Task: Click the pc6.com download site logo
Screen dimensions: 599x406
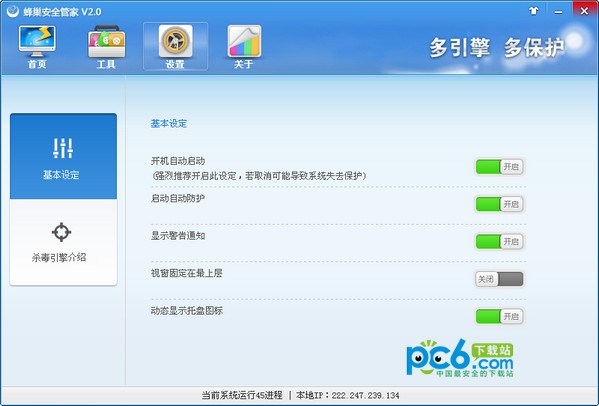Action: coord(460,358)
